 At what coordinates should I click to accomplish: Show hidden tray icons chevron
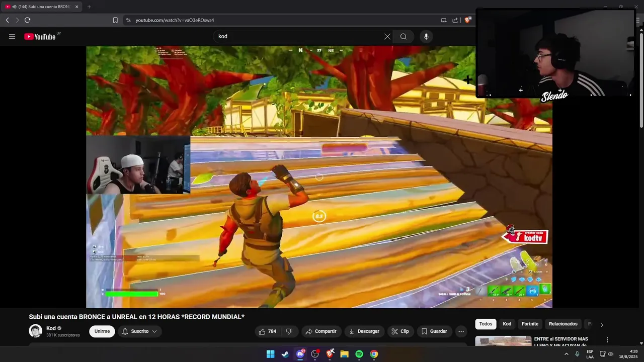[567, 354]
